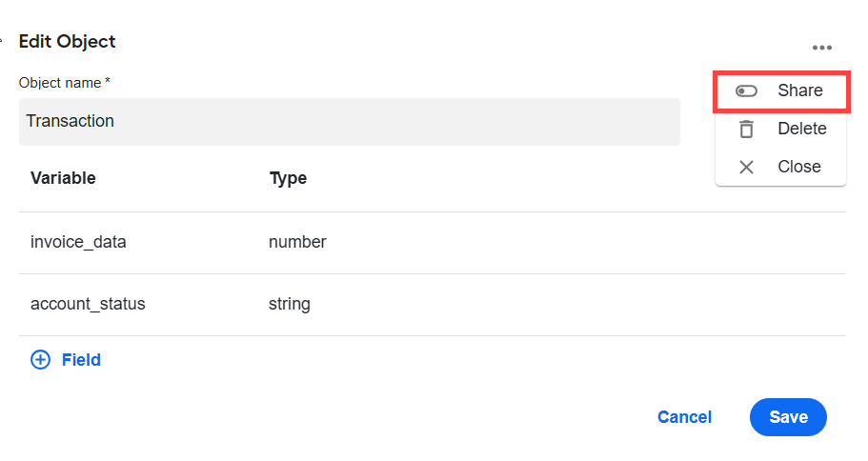Image resolution: width=868 pixels, height=461 pixels.
Task: Select the account_status variable row
Action: pos(433,305)
